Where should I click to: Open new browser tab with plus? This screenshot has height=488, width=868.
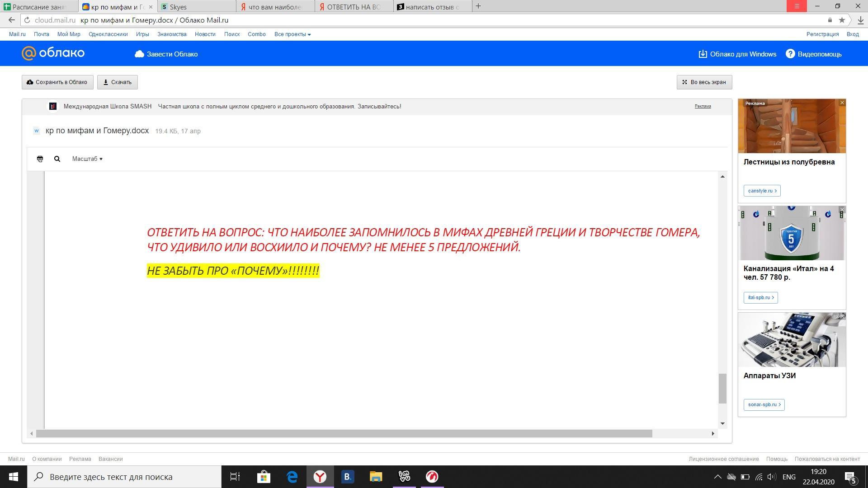[x=478, y=6]
